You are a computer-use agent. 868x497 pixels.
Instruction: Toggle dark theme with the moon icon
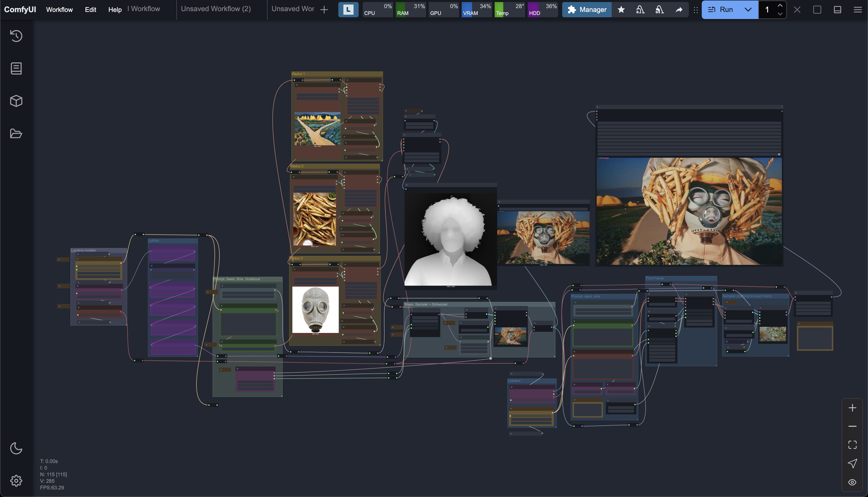click(x=16, y=449)
